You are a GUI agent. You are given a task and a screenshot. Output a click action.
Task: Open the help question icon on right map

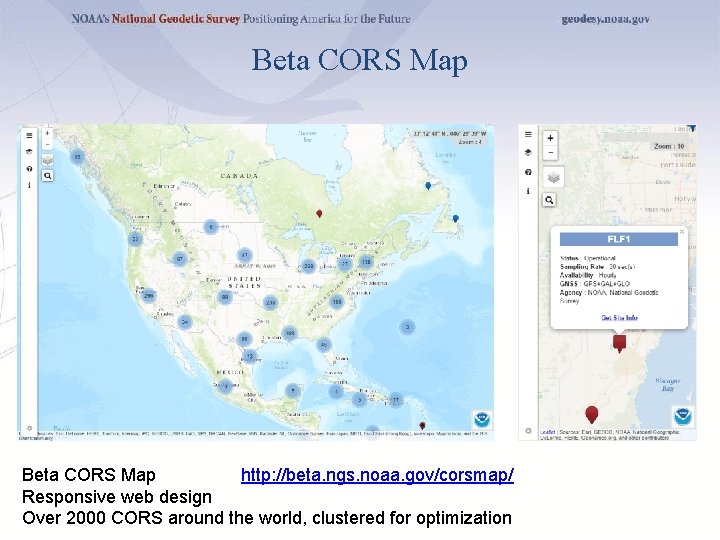(528, 172)
